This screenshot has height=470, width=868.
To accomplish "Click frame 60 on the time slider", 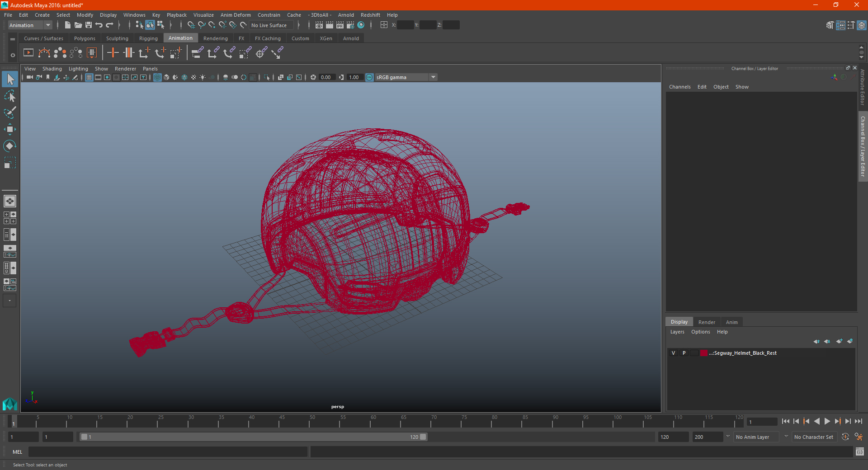I will coord(370,422).
